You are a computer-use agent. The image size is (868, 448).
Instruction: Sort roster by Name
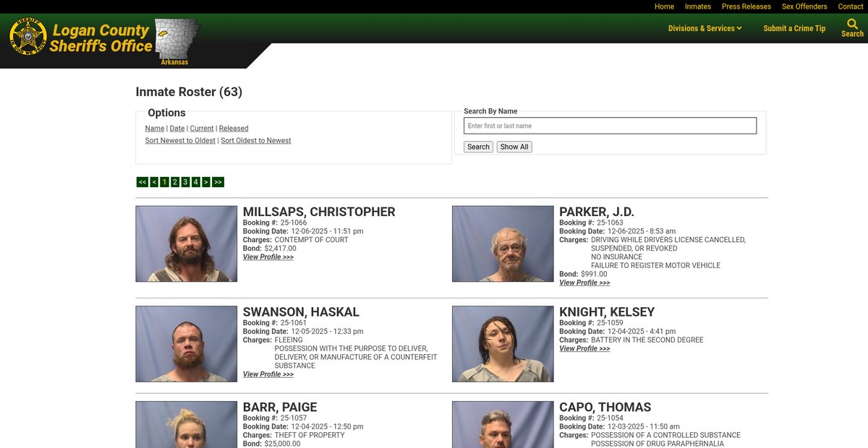click(x=155, y=129)
